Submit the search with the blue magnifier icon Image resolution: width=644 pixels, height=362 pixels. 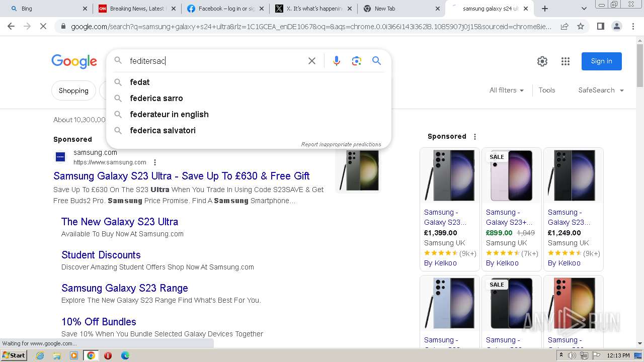[x=376, y=61]
